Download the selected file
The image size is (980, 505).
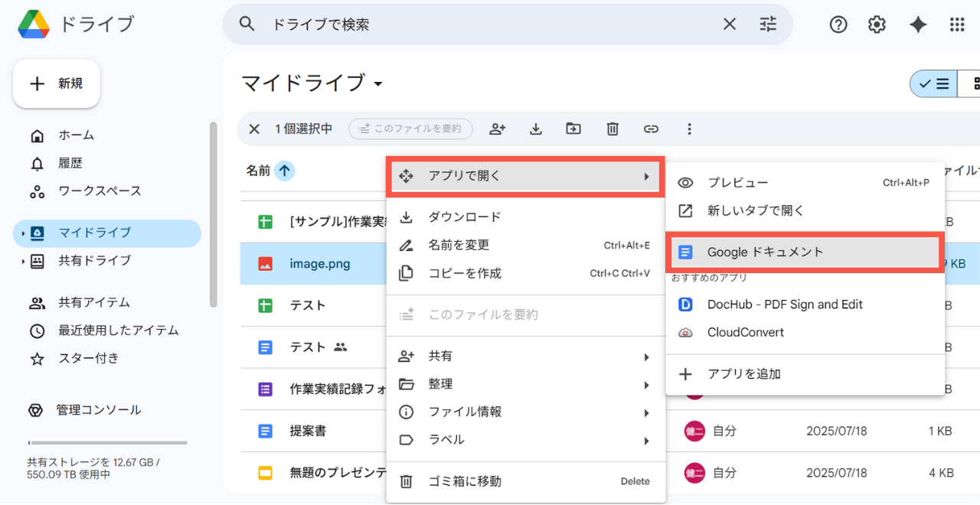point(536,129)
